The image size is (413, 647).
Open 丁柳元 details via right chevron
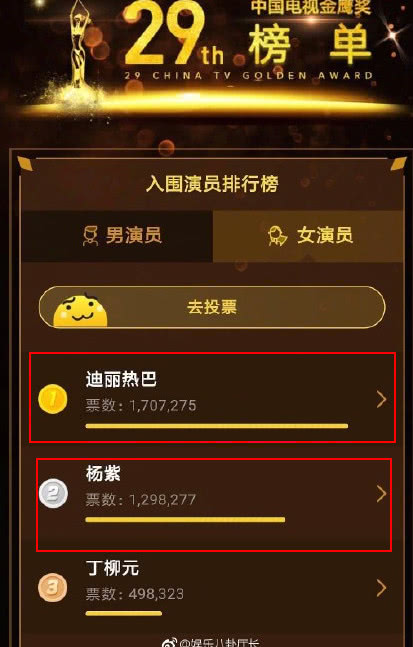[382, 588]
